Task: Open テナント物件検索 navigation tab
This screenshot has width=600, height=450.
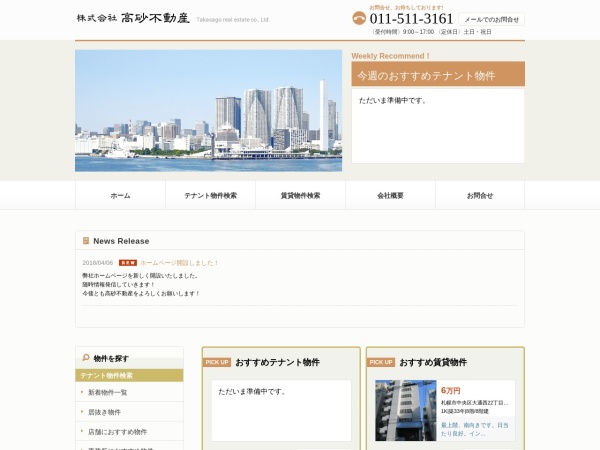Action: (x=210, y=196)
